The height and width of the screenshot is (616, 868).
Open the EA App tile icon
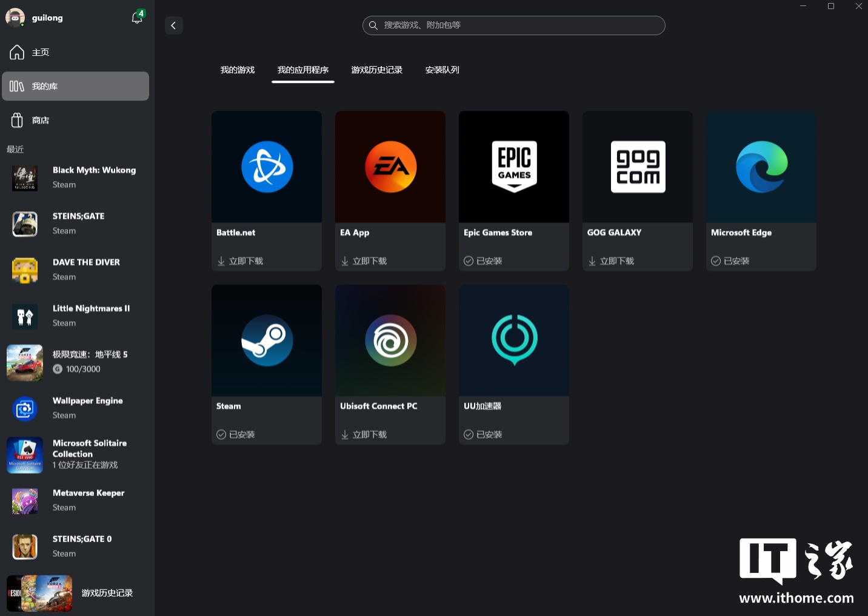click(390, 167)
